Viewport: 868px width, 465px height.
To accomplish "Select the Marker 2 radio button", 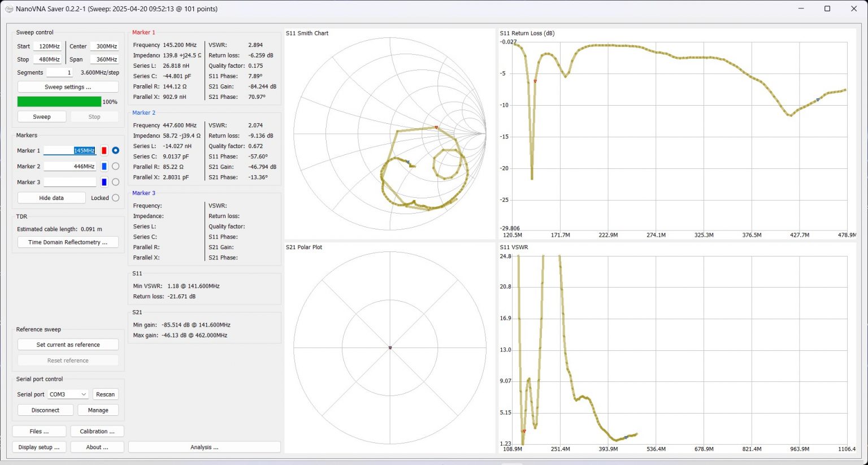I will (x=115, y=166).
